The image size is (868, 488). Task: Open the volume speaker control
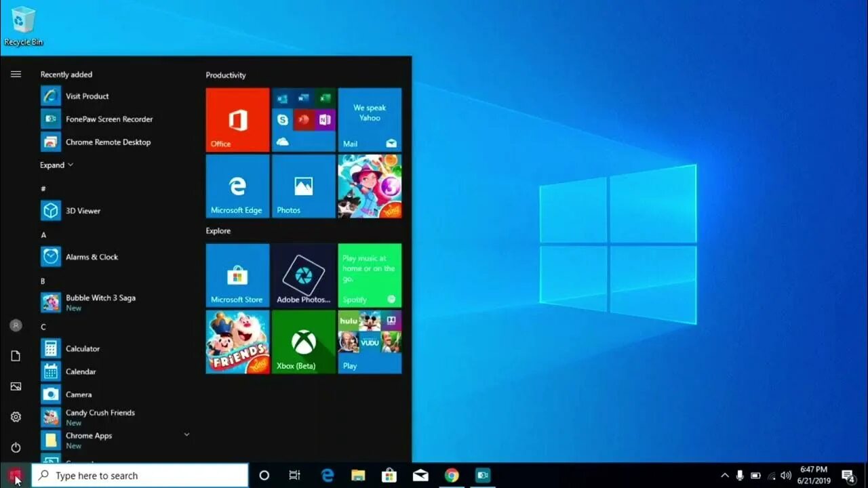[x=786, y=476]
